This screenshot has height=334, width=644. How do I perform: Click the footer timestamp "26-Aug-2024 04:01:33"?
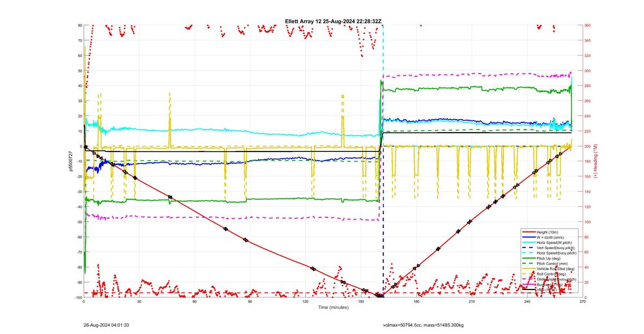tap(106, 325)
